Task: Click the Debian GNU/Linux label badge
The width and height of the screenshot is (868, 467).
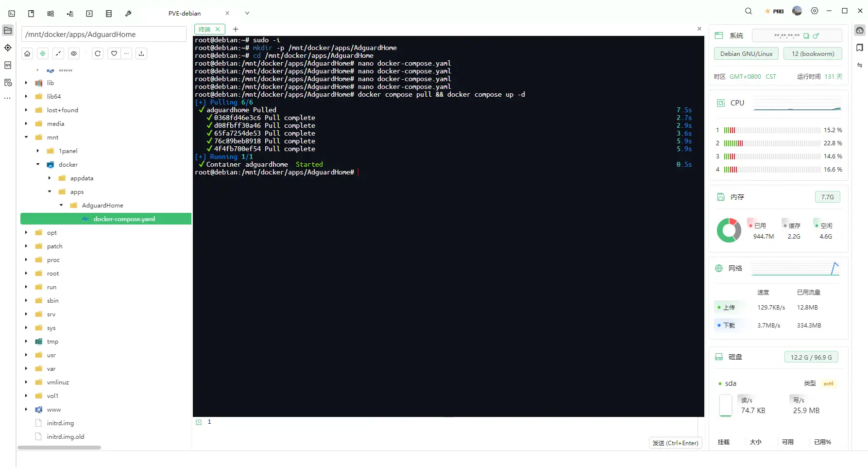Action: tap(746, 53)
